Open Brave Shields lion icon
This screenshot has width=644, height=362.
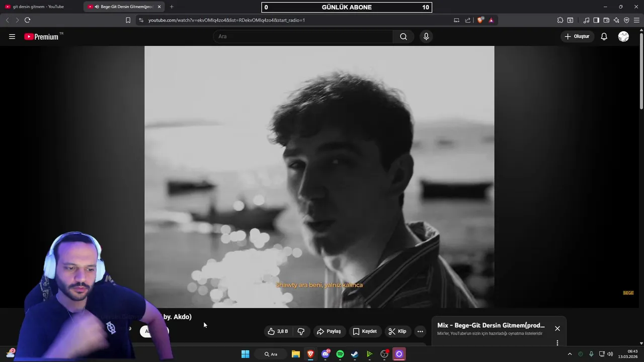[480, 20]
